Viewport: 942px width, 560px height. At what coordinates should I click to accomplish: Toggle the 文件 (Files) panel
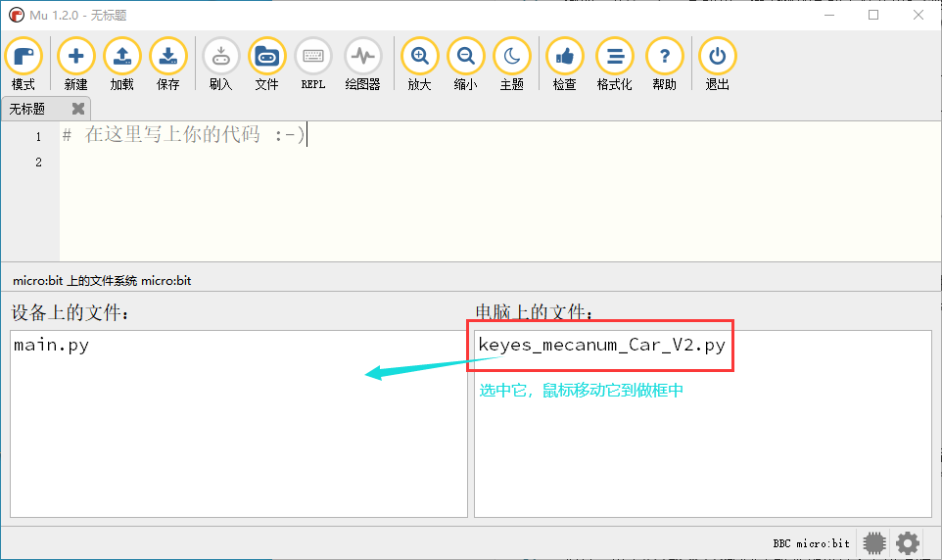point(266,64)
